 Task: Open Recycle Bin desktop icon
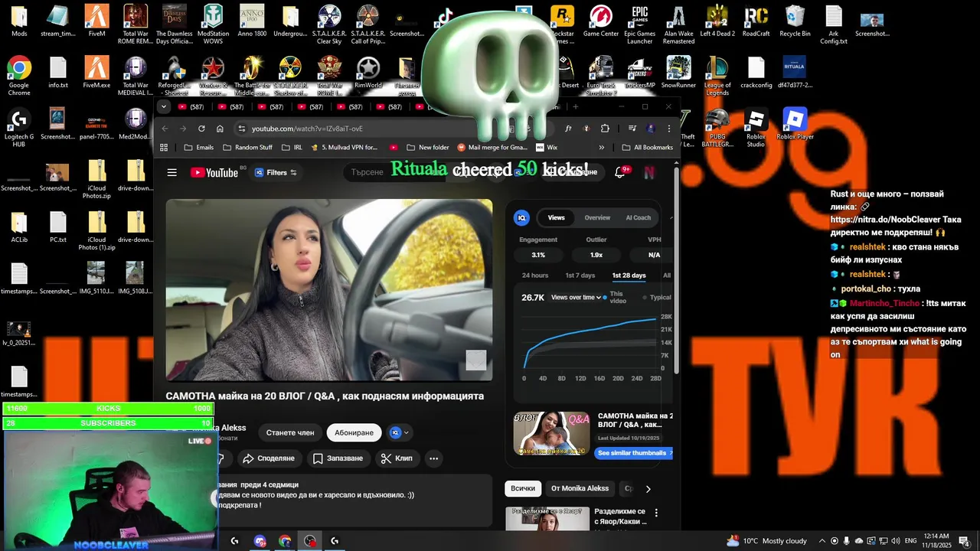click(795, 21)
